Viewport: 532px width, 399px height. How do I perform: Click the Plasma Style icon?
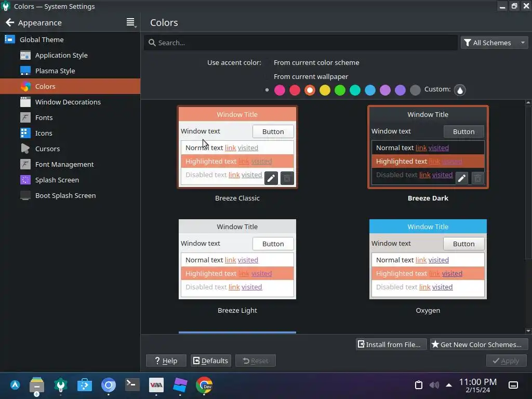(25, 71)
